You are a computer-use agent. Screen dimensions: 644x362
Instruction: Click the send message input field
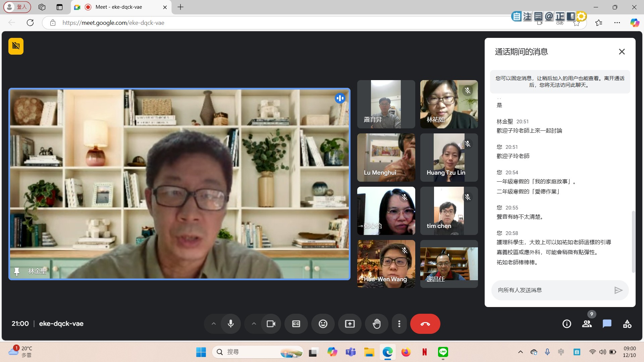point(552,290)
